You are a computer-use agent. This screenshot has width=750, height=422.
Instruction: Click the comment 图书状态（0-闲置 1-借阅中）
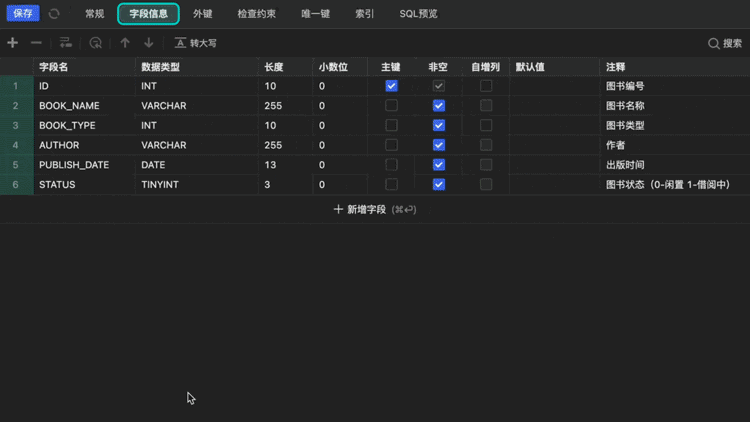(668, 184)
